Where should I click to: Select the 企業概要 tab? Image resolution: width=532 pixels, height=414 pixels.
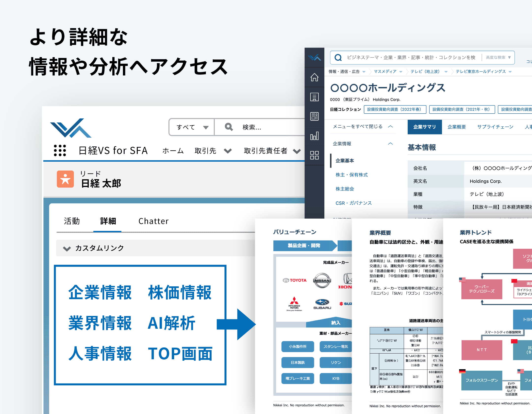pos(457,127)
